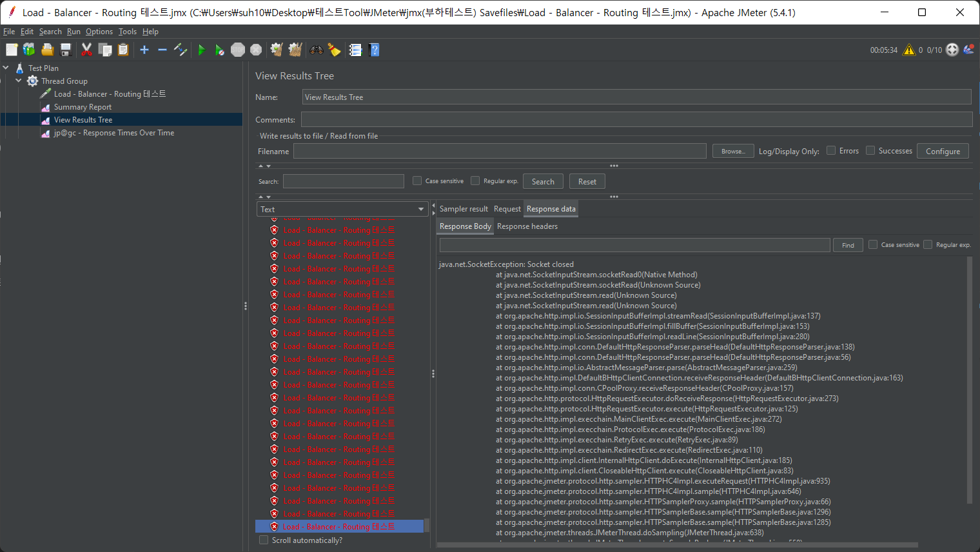The height and width of the screenshot is (552, 980).
Task: Enable the Errors only checkbox
Action: click(831, 151)
